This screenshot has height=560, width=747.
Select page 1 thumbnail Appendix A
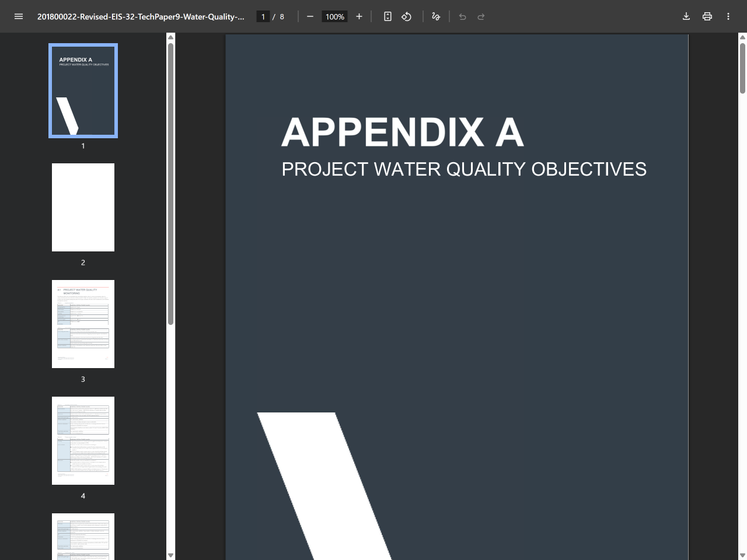[x=83, y=90]
